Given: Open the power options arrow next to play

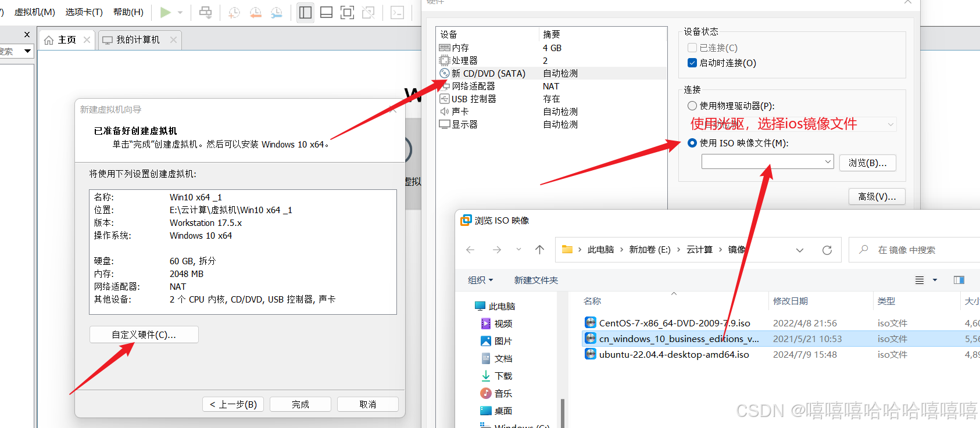Looking at the screenshot, I should pyautogui.click(x=180, y=12).
